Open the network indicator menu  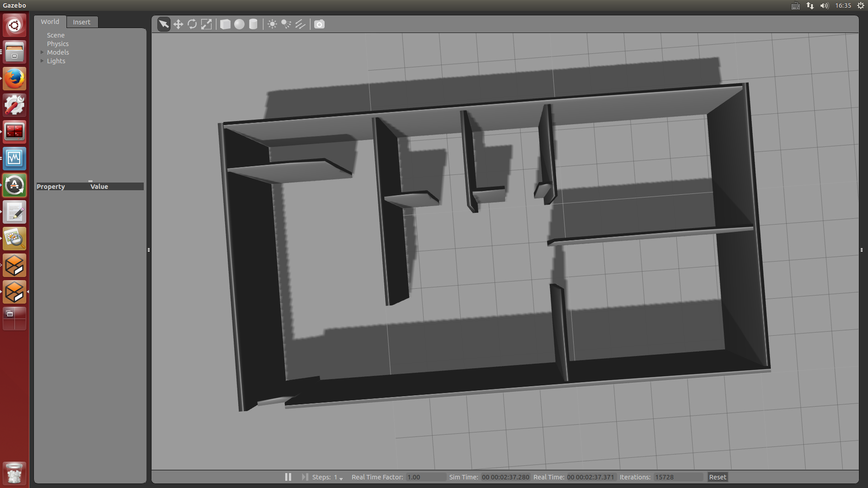pos(810,5)
